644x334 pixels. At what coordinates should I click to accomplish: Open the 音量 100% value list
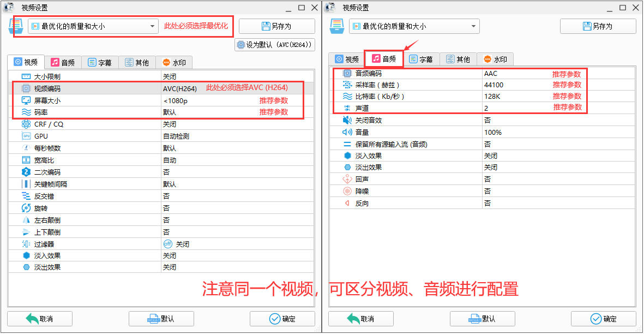pyautogui.click(x=493, y=132)
